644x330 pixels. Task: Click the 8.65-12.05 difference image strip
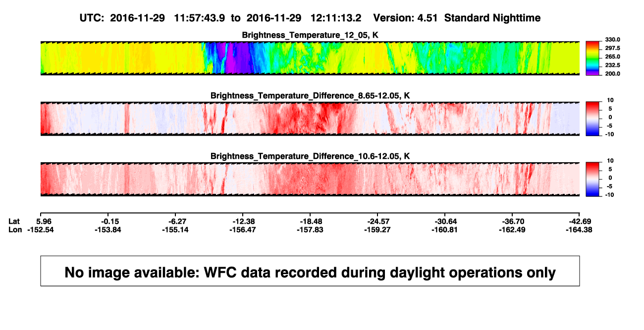(310, 119)
